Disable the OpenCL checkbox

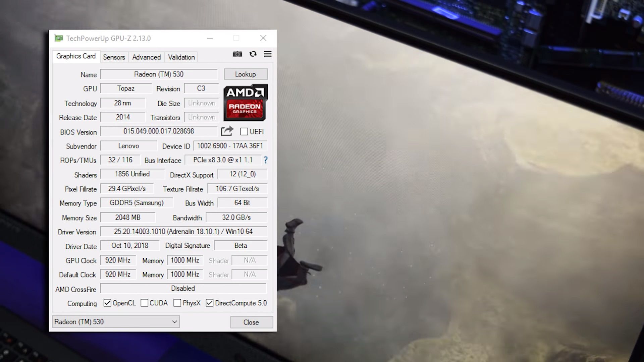point(107,303)
